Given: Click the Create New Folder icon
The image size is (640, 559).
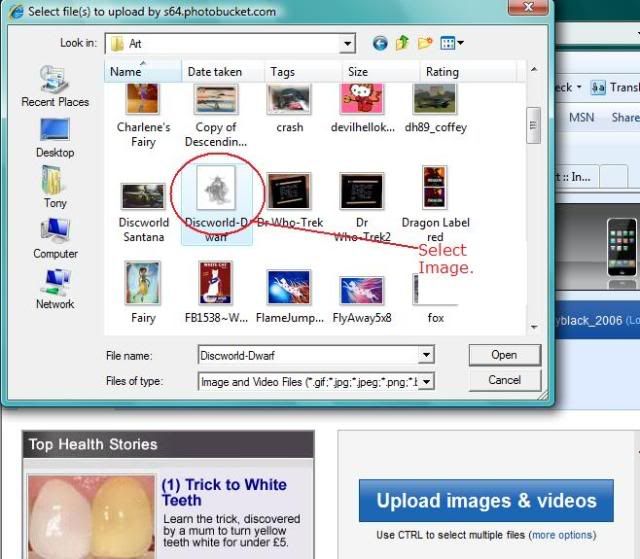Looking at the screenshot, I should pos(425,44).
